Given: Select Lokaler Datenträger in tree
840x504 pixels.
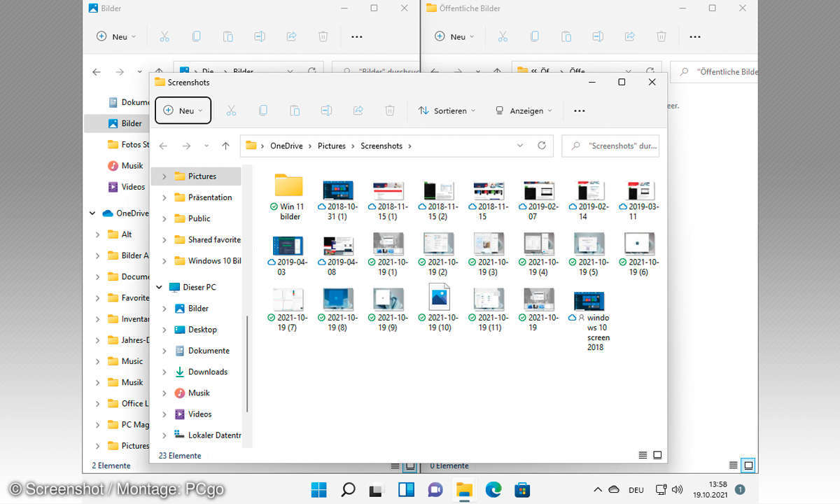Looking at the screenshot, I should tap(207, 435).
